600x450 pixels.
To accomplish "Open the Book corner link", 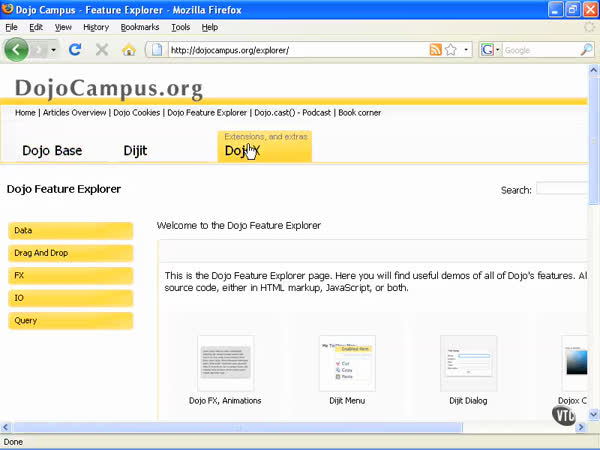I will (x=360, y=113).
